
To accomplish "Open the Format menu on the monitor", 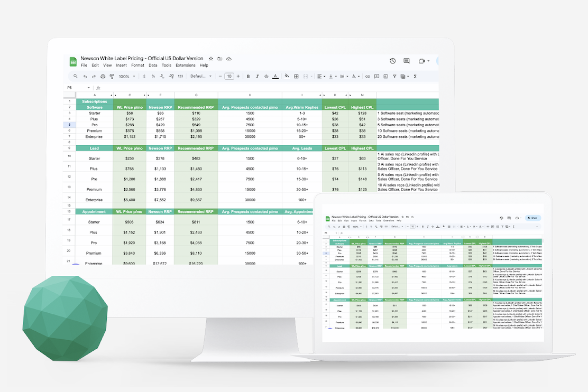I will 137,65.
